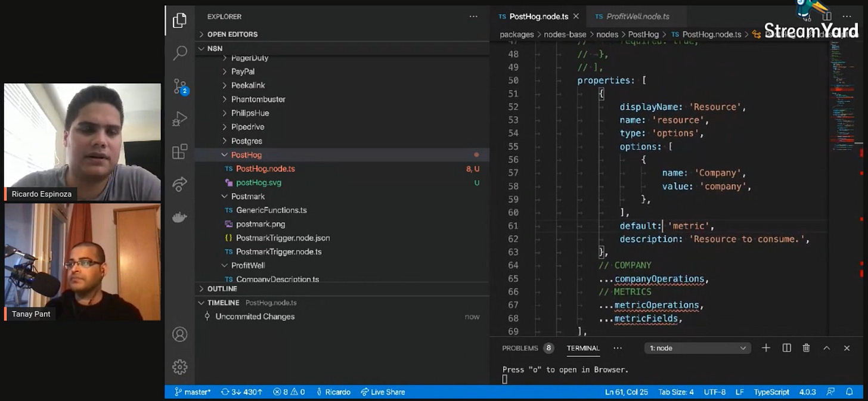Switch to Terminal panel tab
The height and width of the screenshot is (401, 868).
tap(583, 348)
